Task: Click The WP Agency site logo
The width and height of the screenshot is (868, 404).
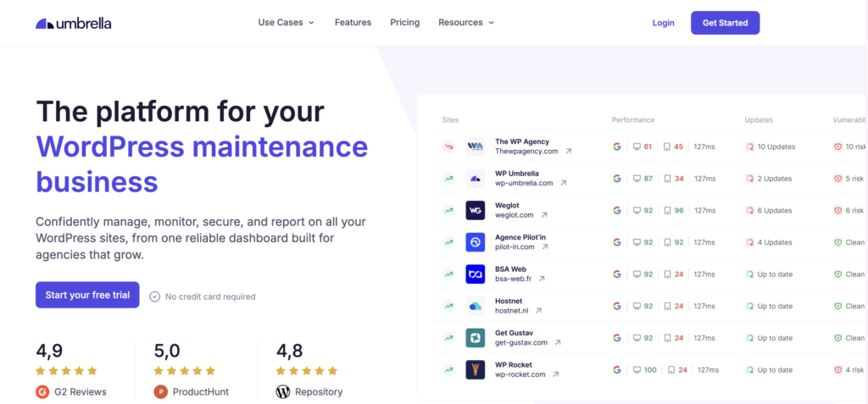Action: [476, 147]
